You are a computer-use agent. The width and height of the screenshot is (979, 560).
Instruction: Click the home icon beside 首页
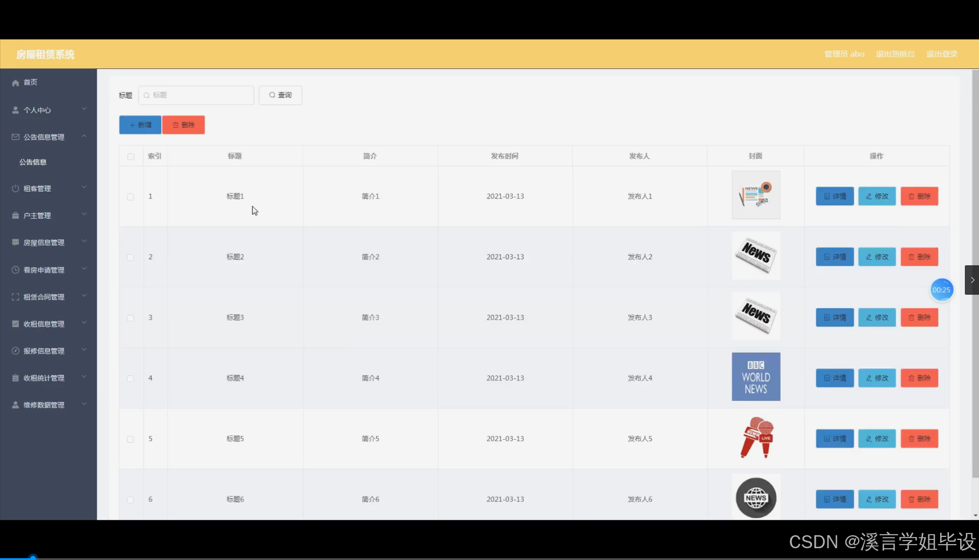click(15, 83)
